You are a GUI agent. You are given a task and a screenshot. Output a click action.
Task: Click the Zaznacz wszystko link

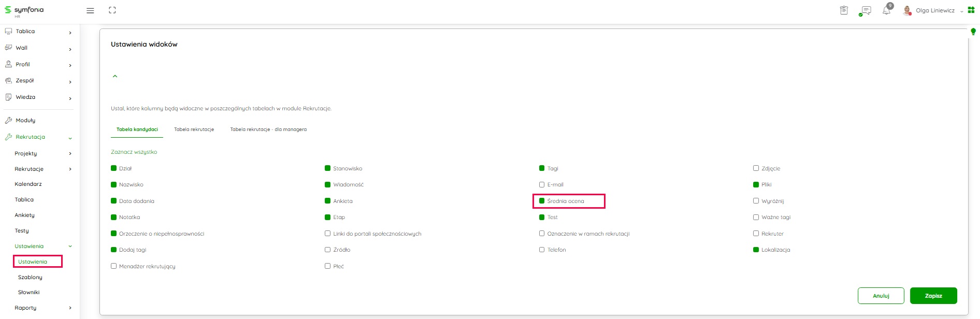tap(134, 152)
